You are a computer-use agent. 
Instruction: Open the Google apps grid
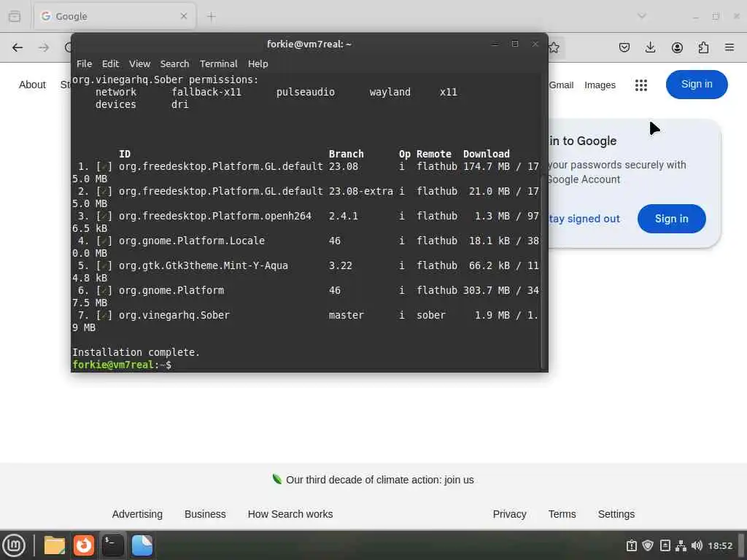point(641,85)
